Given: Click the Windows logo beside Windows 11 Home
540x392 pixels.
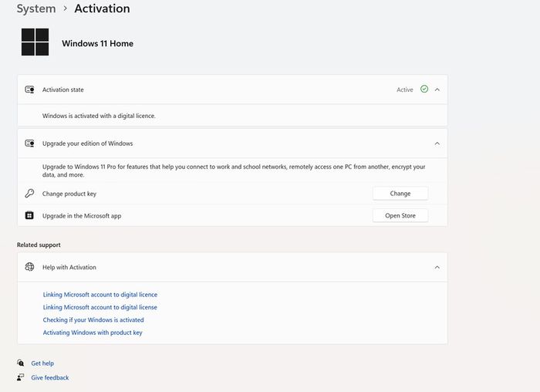Looking at the screenshot, I should pyautogui.click(x=35, y=42).
